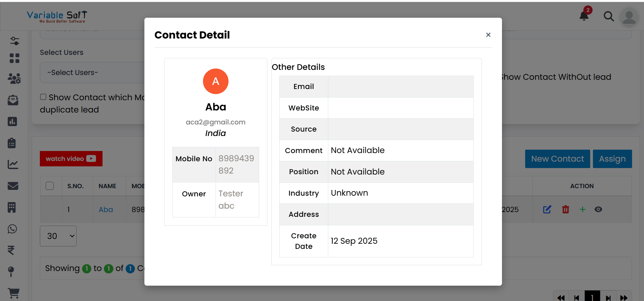Click the Comment value Not Available
Image resolution: width=644 pixels, height=301 pixels.
[x=358, y=150]
